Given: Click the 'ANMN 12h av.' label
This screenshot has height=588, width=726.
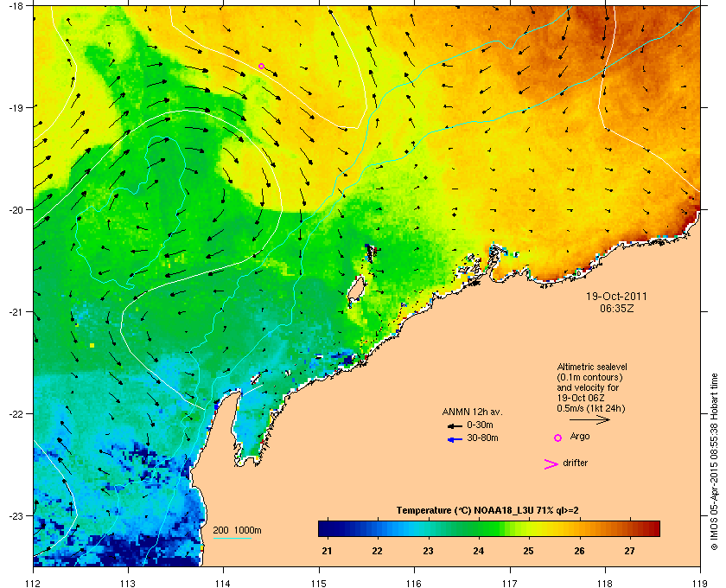Looking at the screenshot, I should (x=472, y=412).
